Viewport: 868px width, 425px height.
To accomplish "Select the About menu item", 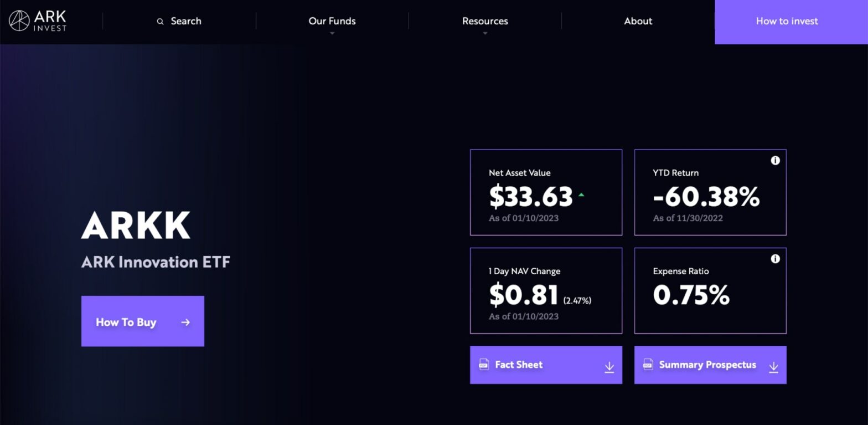I will click(638, 21).
